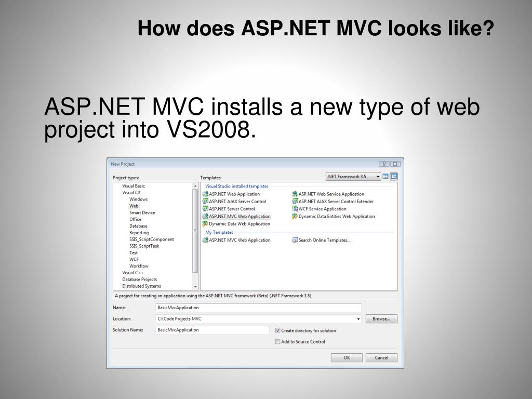The height and width of the screenshot is (399, 532).
Task: Select Test project type
Action: click(x=134, y=253)
